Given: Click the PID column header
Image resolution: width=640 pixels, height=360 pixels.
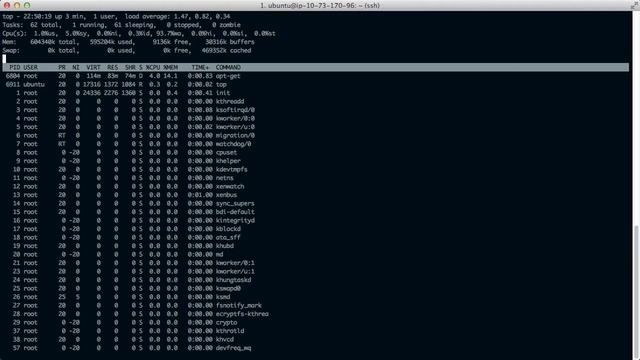Looking at the screenshot, I should click(15, 67).
